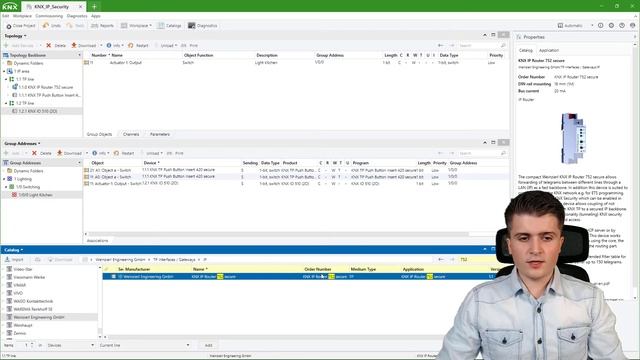The width and height of the screenshot is (640, 360).
Task: Click the Undo toolbar button
Action: (51, 26)
